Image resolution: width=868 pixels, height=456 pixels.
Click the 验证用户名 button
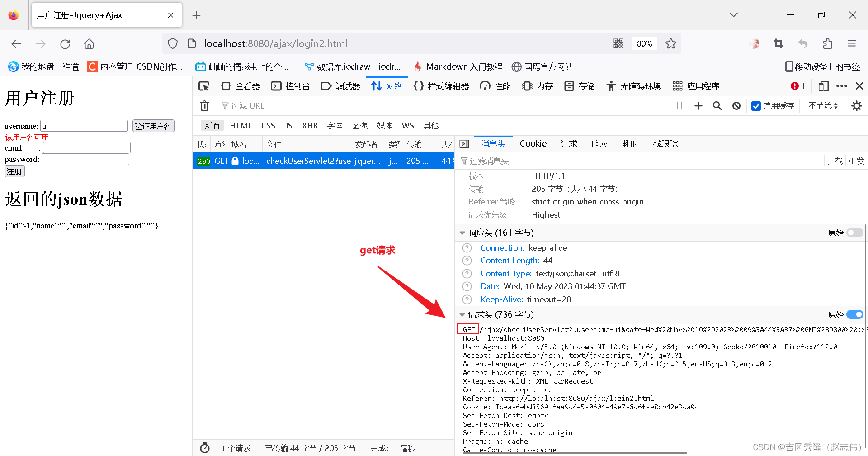coord(153,126)
